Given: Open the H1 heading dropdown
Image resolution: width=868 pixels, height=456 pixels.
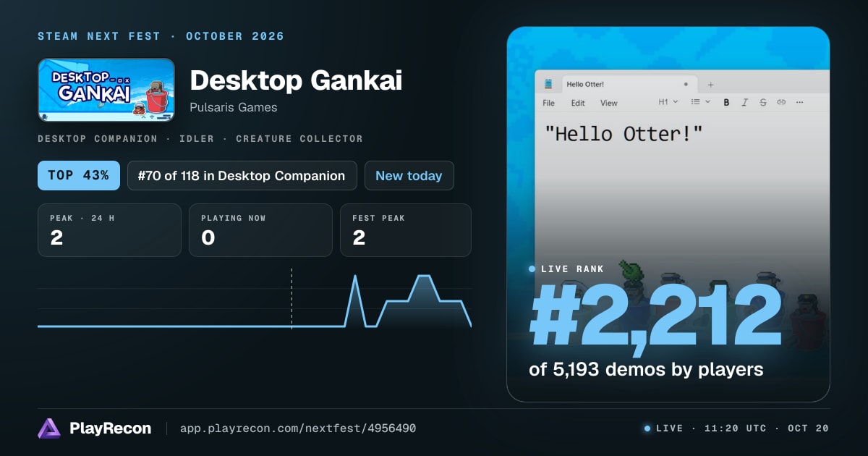Looking at the screenshot, I should pyautogui.click(x=668, y=103).
